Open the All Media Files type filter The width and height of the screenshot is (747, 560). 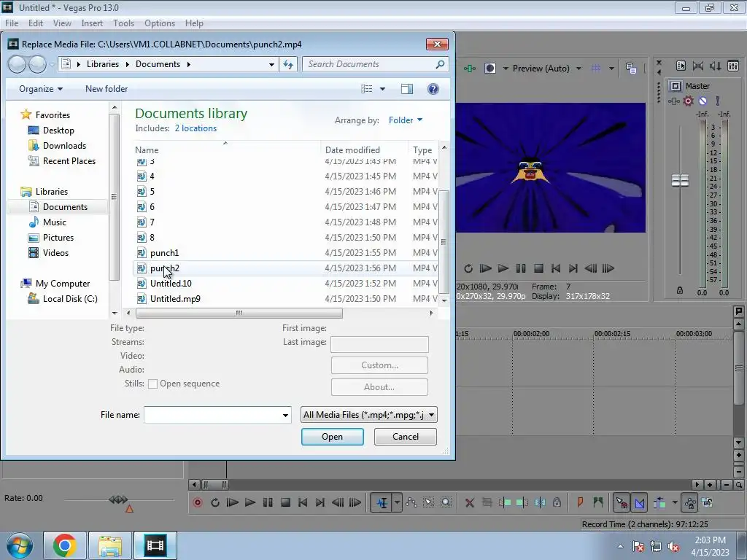[x=368, y=415]
